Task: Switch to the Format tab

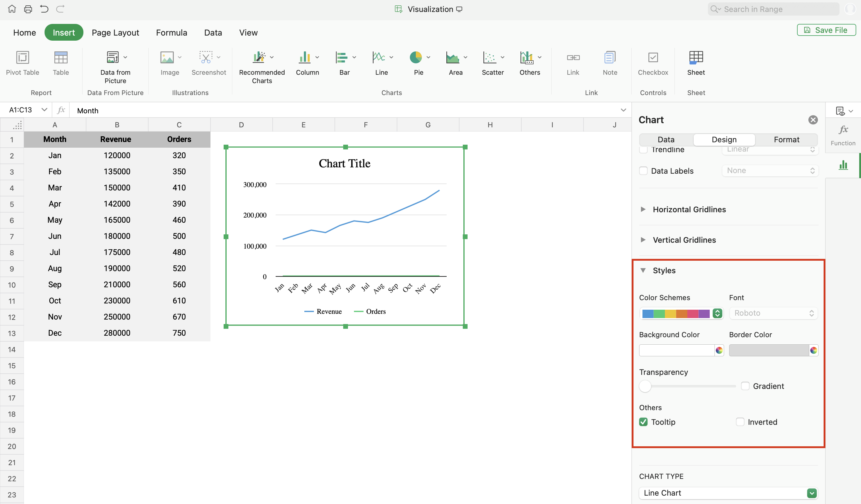Action: (x=786, y=139)
